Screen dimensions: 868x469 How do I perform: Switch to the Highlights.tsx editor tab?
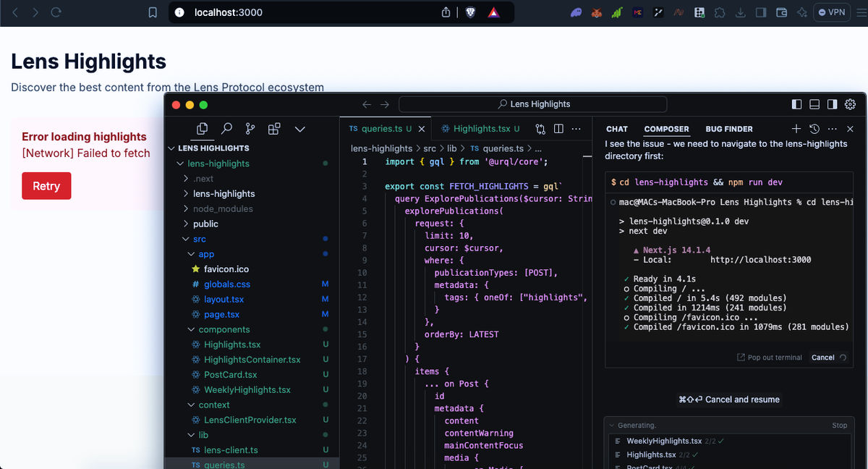coord(480,129)
